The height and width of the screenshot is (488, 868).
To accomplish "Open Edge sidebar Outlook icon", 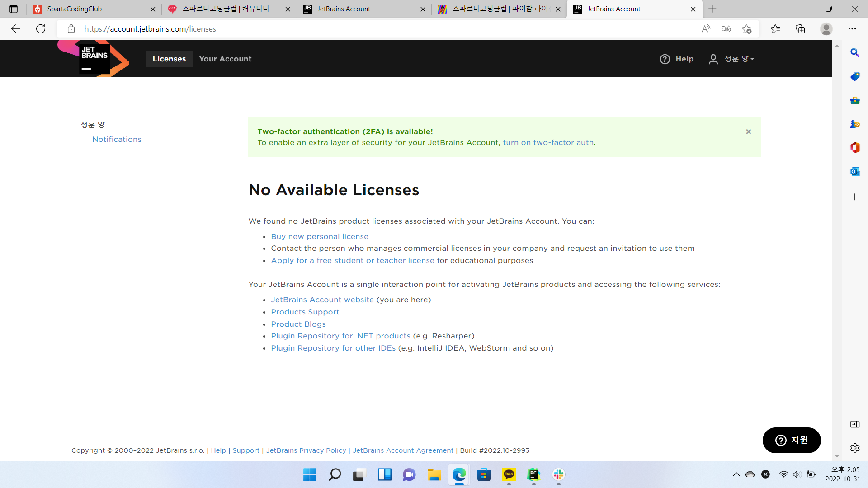I will click(855, 171).
